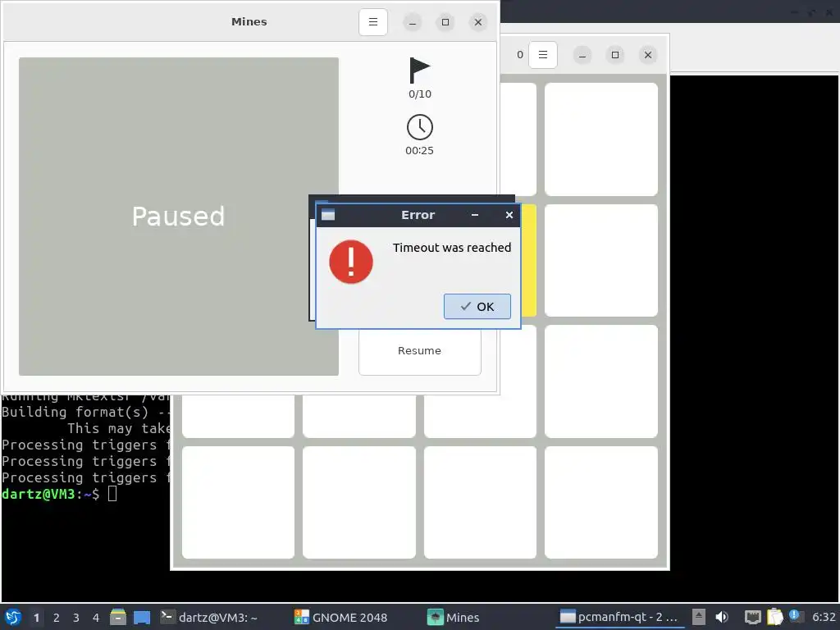
Task: Close the Error dialog with X
Action: pyautogui.click(x=509, y=215)
